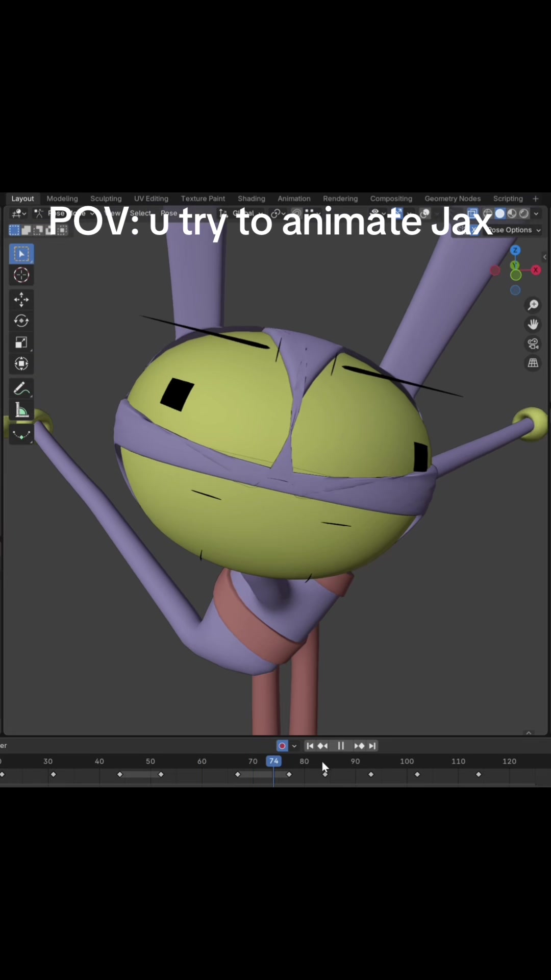Image resolution: width=551 pixels, height=980 pixels.
Task: Jump to previous keyframe
Action: (323, 746)
